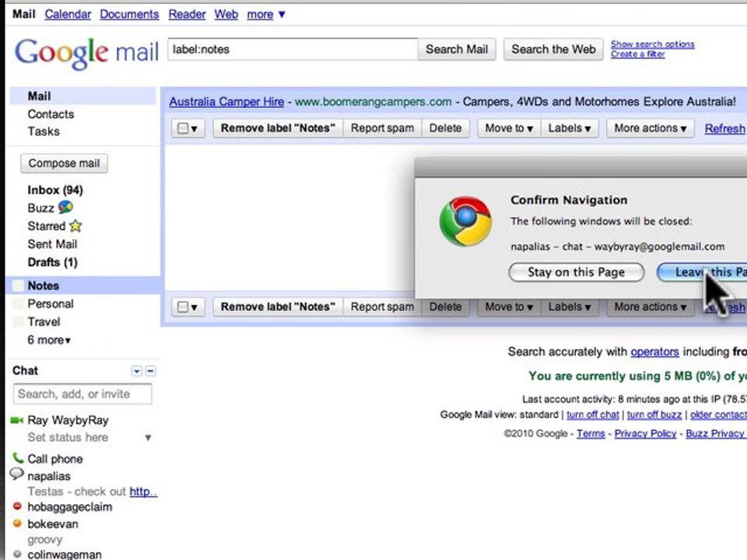Click Show search options link

tap(653, 44)
